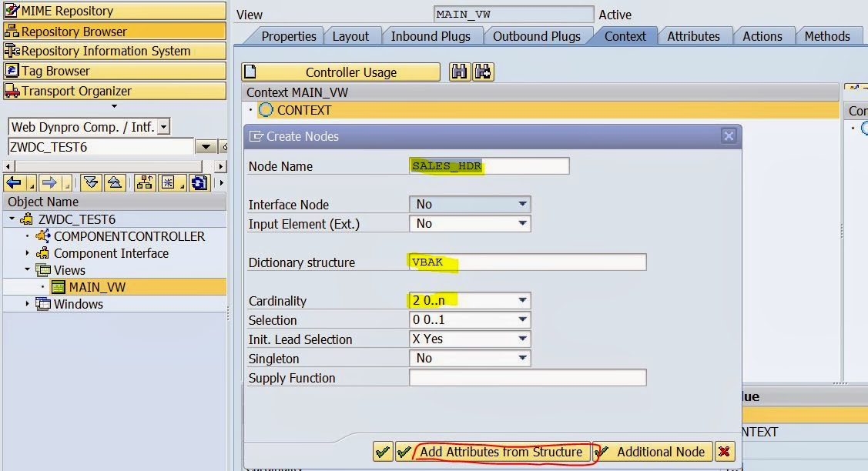The height and width of the screenshot is (471, 868).
Task: Switch to the Outbound Plugs tab
Action: 536,36
